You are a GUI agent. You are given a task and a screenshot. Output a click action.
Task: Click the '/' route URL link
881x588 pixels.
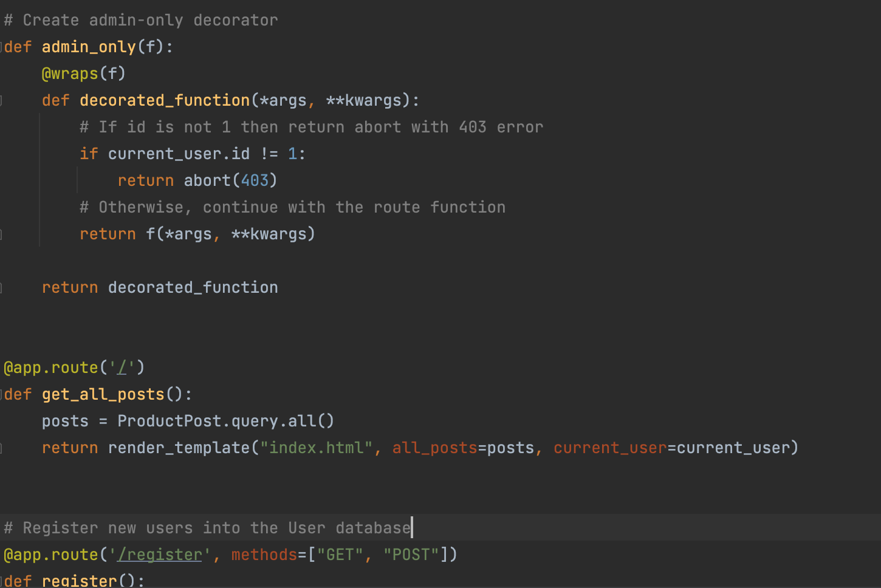tap(122, 367)
